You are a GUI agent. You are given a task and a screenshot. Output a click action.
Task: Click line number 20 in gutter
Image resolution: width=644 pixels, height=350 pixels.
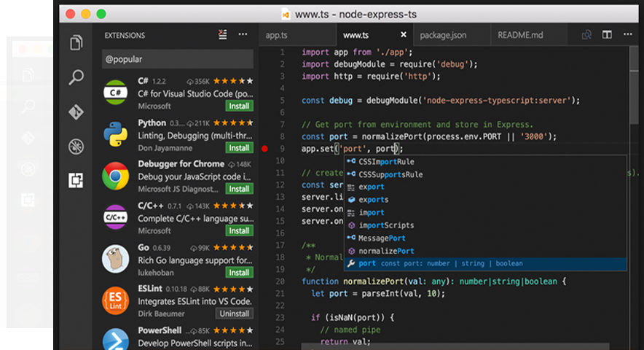(280, 281)
